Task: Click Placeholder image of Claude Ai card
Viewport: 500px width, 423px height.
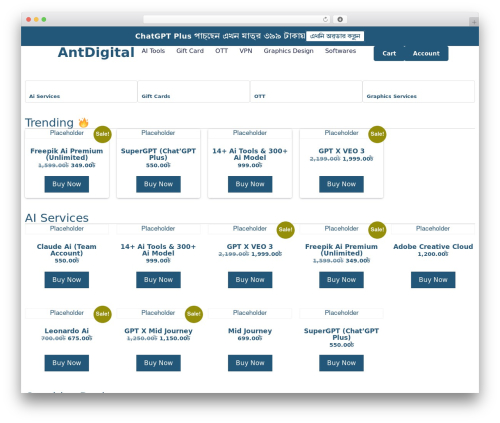Action: 67,229
